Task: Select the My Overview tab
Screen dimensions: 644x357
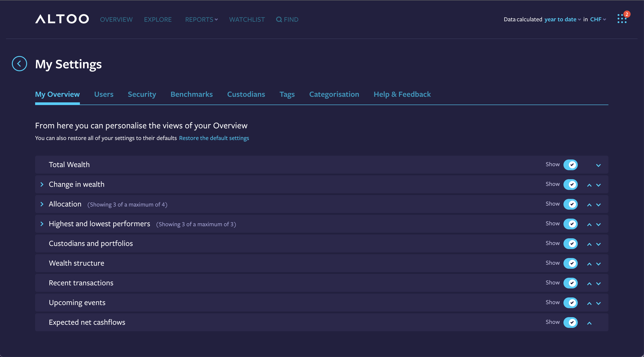Action: [x=57, y=94]
